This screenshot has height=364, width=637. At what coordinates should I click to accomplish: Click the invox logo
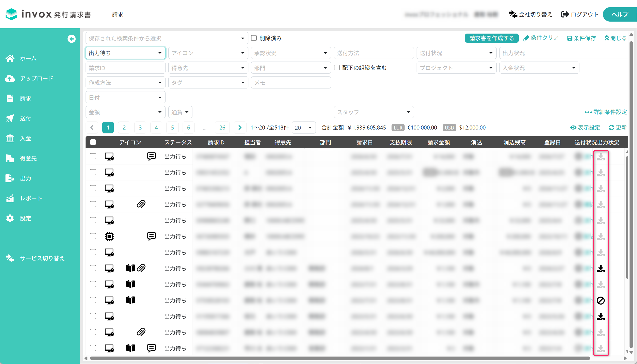point(48,14)
